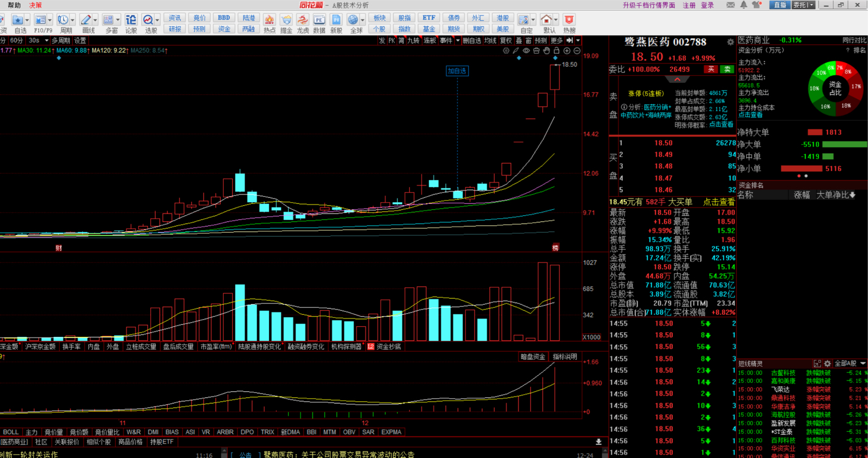Click the 掘金 toolbar icon
The width and height of the screenshot is (868, 458).
point(286,20)
